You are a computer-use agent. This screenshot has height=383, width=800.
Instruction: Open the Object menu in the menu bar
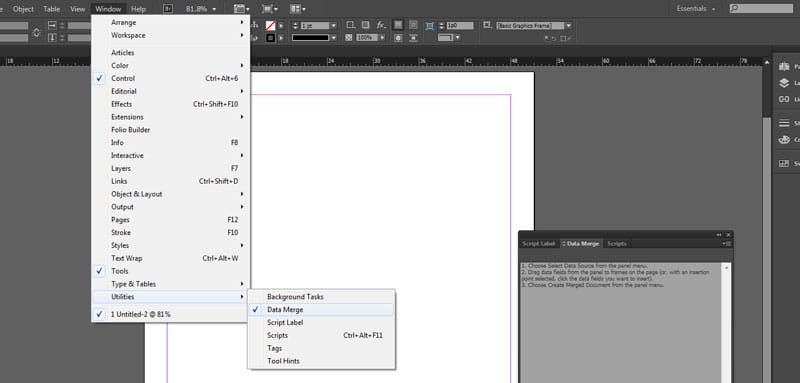tap(23, 9)
